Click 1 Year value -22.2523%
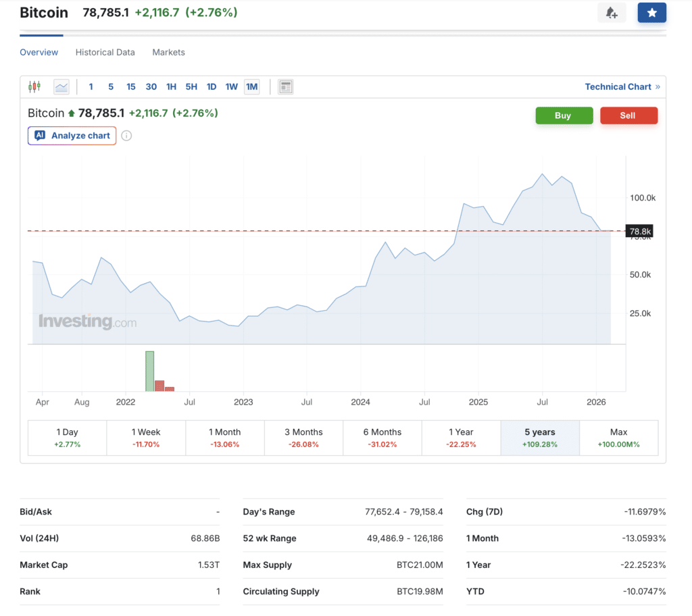 643,565
